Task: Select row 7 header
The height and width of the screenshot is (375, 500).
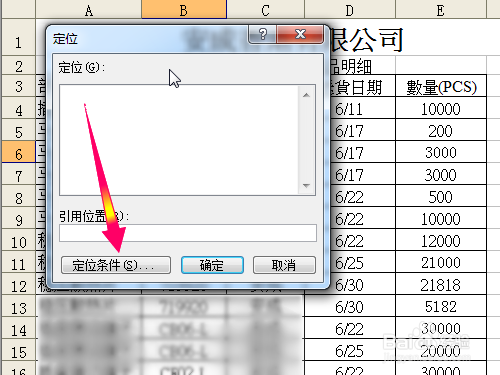Action: (18, 174)
